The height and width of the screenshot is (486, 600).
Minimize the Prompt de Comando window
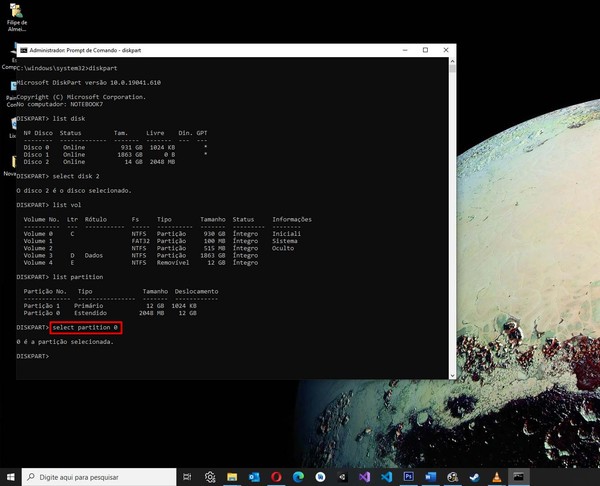click(406, 49)
